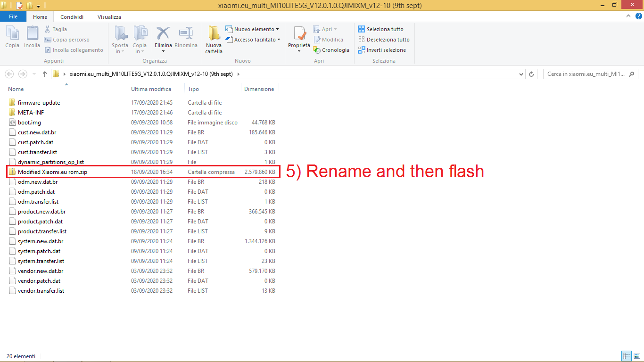Open the Condividi ribbon tab
Screen dimensions: 644x362
[72, 17]
